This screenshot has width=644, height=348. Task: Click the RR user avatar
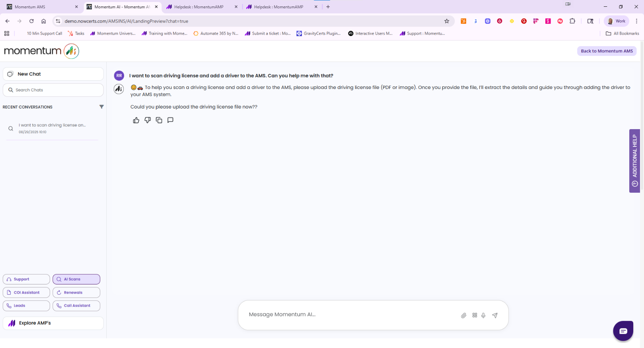click(119, 75)
